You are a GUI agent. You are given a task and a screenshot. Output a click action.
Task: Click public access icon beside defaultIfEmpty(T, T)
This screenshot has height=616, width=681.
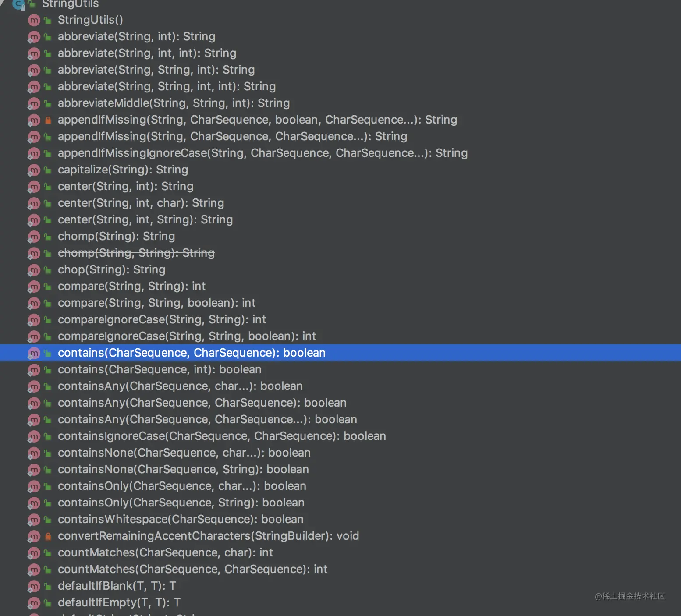click(x=48, y=603)
